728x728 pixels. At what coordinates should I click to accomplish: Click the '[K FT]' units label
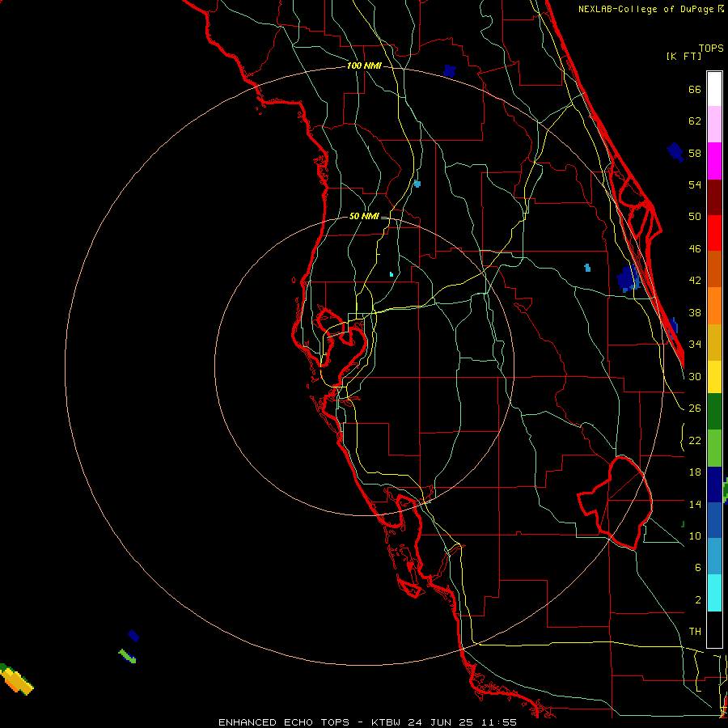click(684, 56)
